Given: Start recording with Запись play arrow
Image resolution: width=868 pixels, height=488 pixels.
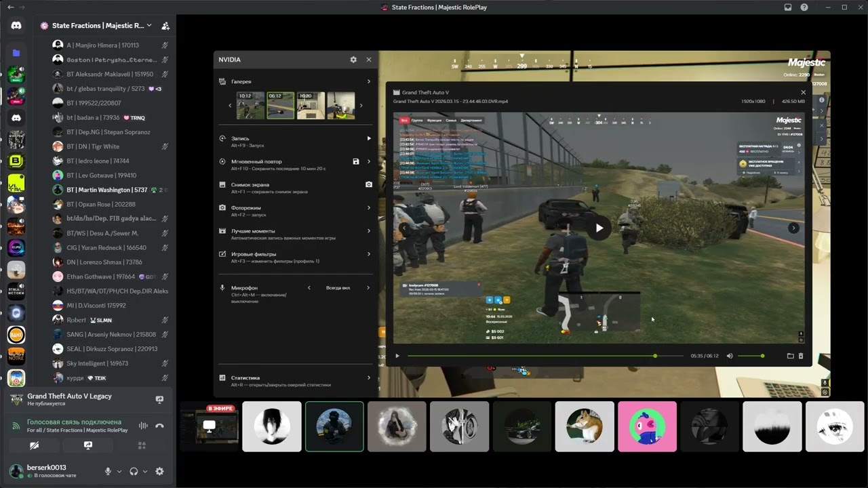Looking at the screenshot, I should click(369, 138).
